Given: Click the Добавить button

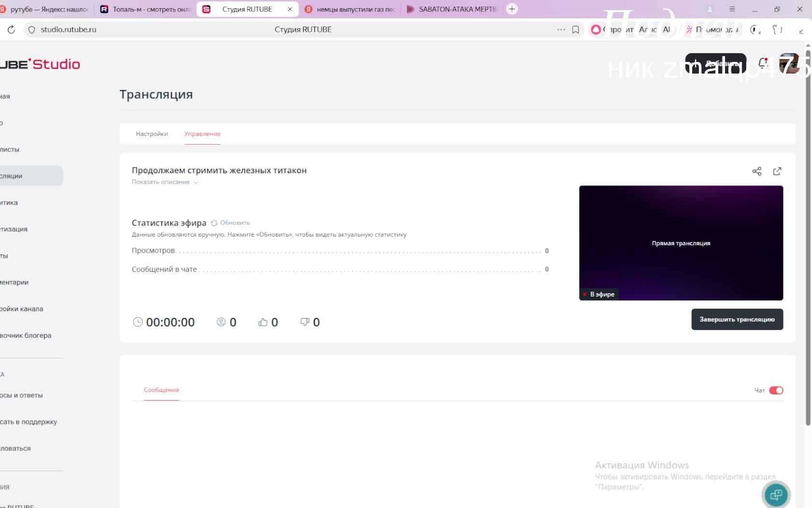Looking at the screenshot, I should [715, 62].
